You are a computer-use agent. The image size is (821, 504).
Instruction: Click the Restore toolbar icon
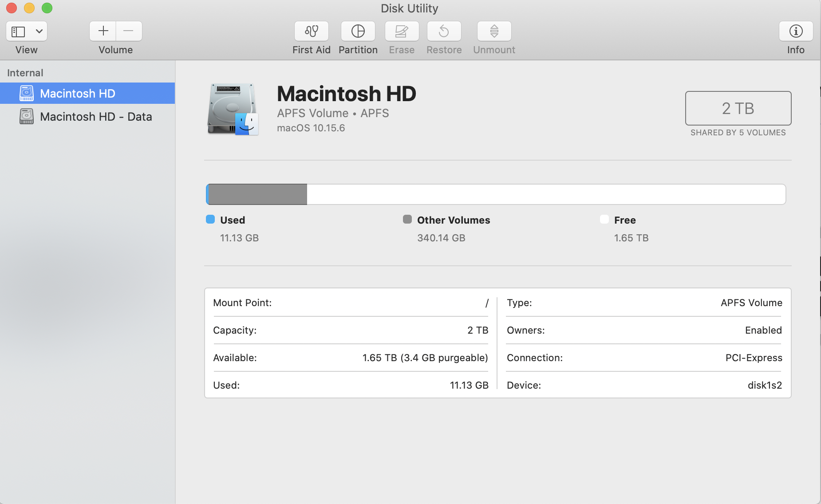[444, 31]
